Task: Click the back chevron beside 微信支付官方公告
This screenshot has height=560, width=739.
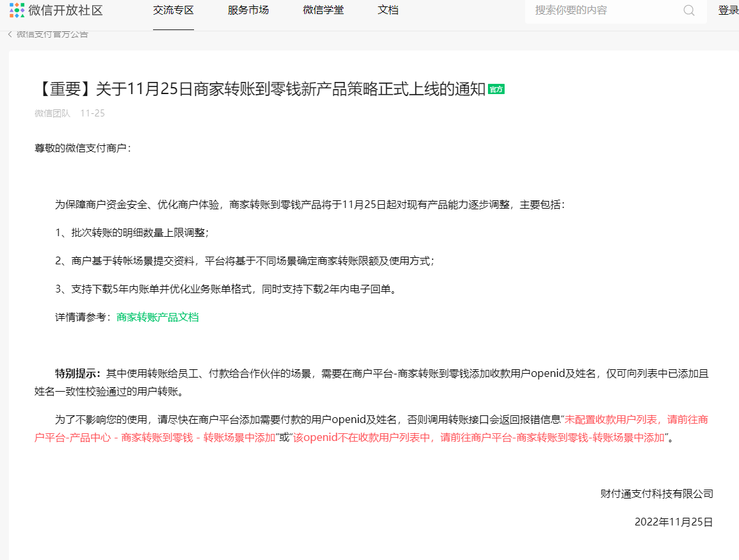Action: tap(10, 35)
